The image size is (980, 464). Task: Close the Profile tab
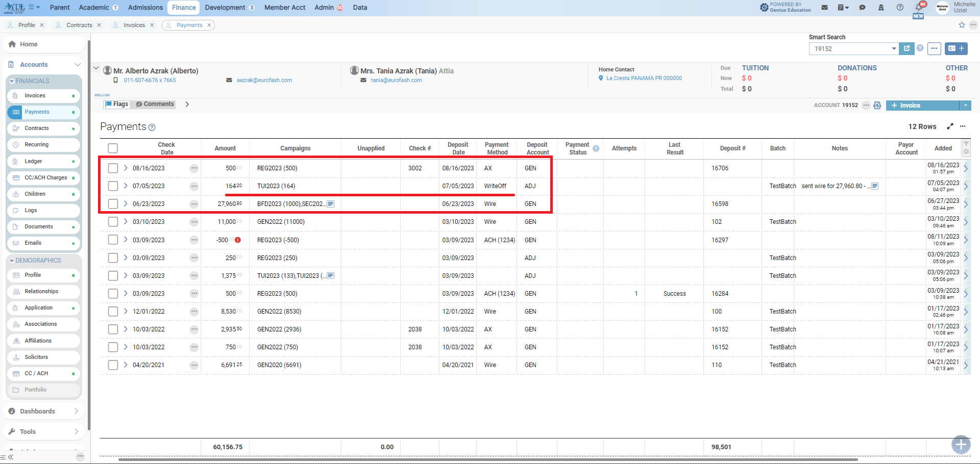[42, 25]
